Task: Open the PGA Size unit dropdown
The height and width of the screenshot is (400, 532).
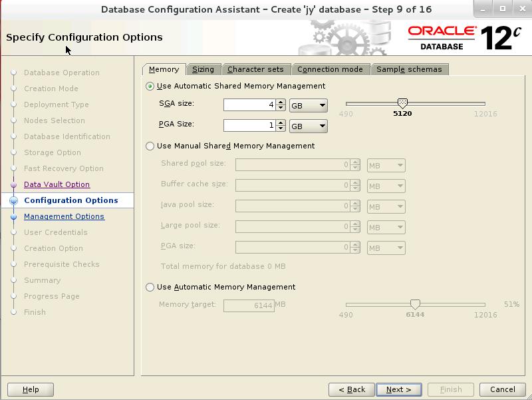Action: (309, 126)
